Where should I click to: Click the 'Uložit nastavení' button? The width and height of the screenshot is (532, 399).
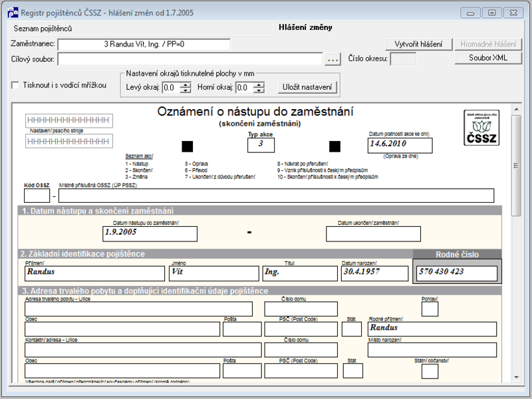tap(307, 87)
